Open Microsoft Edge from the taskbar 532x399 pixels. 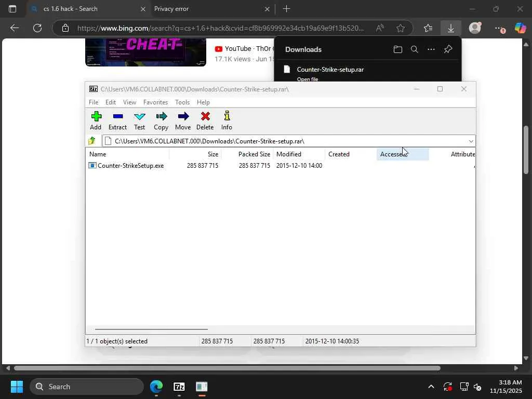(x=156, y=387)
